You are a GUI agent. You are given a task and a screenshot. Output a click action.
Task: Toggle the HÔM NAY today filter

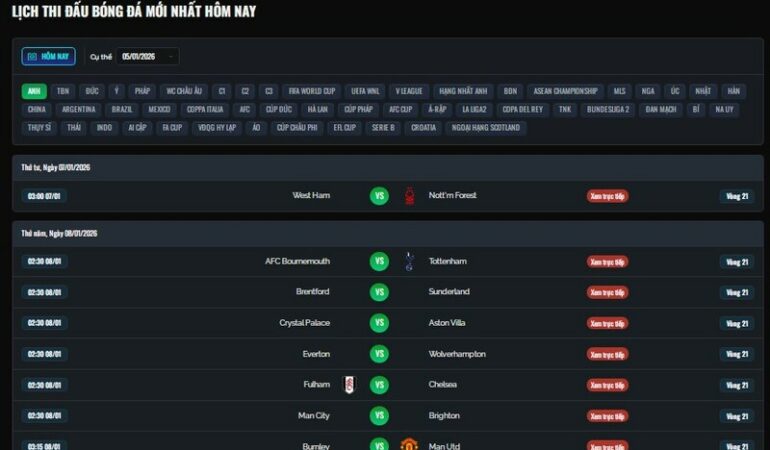[x=48, y=56]
